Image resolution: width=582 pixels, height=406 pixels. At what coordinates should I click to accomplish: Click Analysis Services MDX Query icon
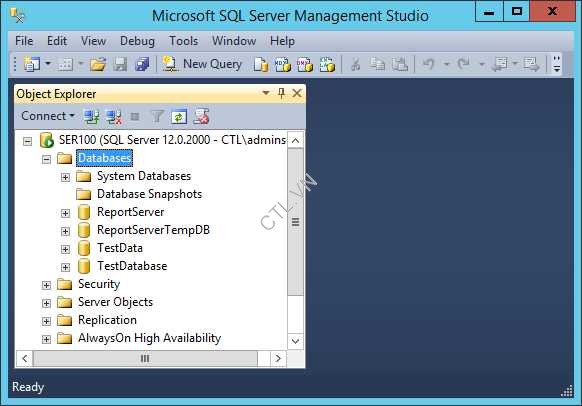click(282, 64)
